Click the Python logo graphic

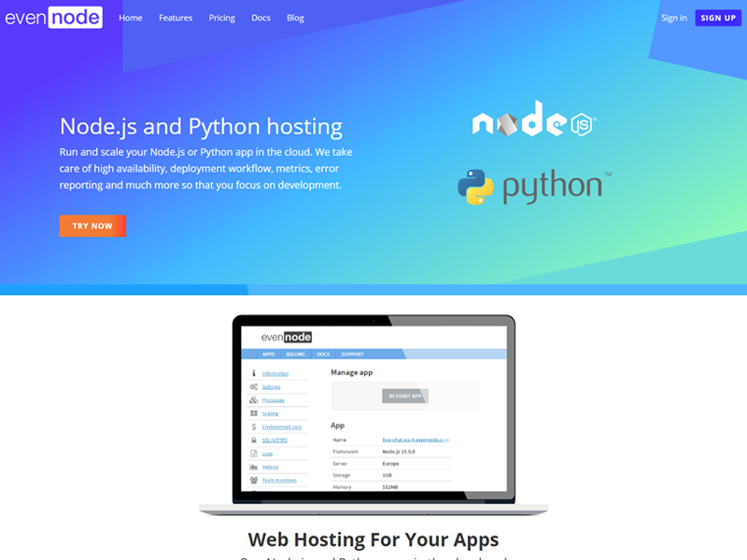click(x=534, y=187)
